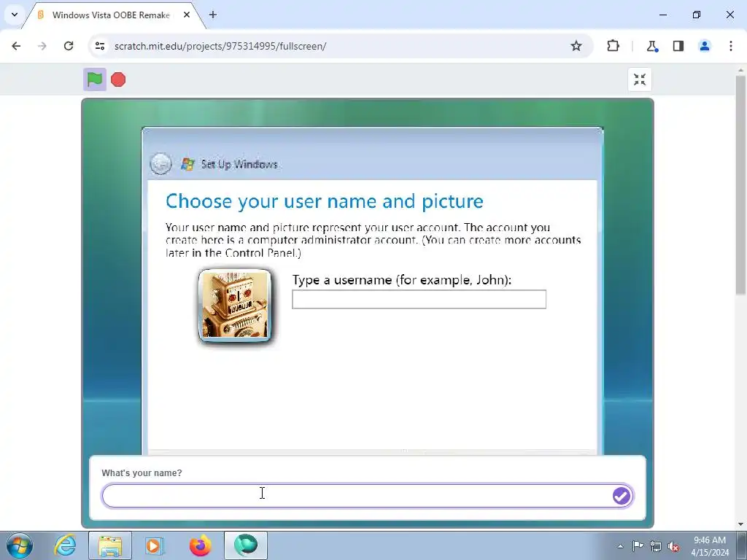Viewport: 747px width, 560px height.
Task: Open the Chrome profile avatar
Action: pyautogui.click(x=705, y=46)
